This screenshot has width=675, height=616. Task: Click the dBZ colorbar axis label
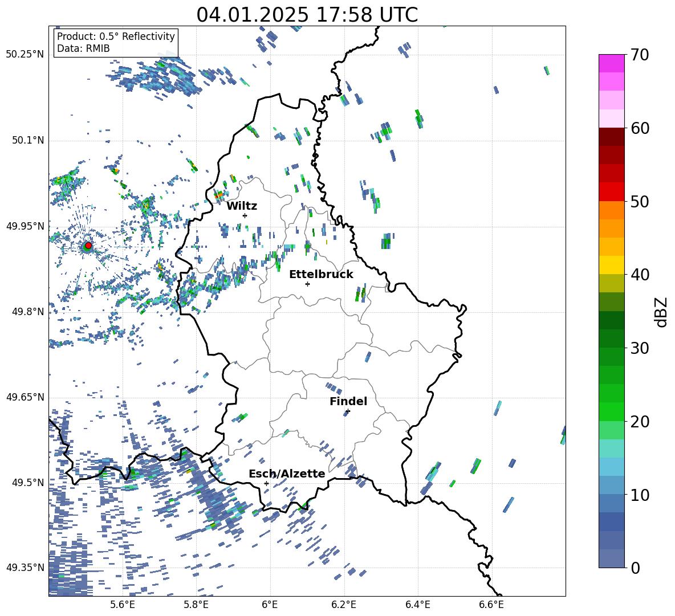(662, 312)
